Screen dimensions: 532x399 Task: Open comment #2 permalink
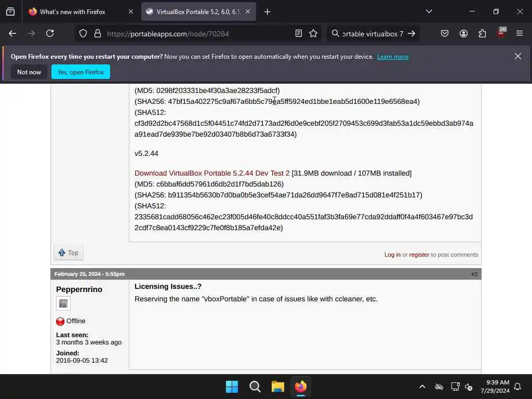click(x=474, y=274)
